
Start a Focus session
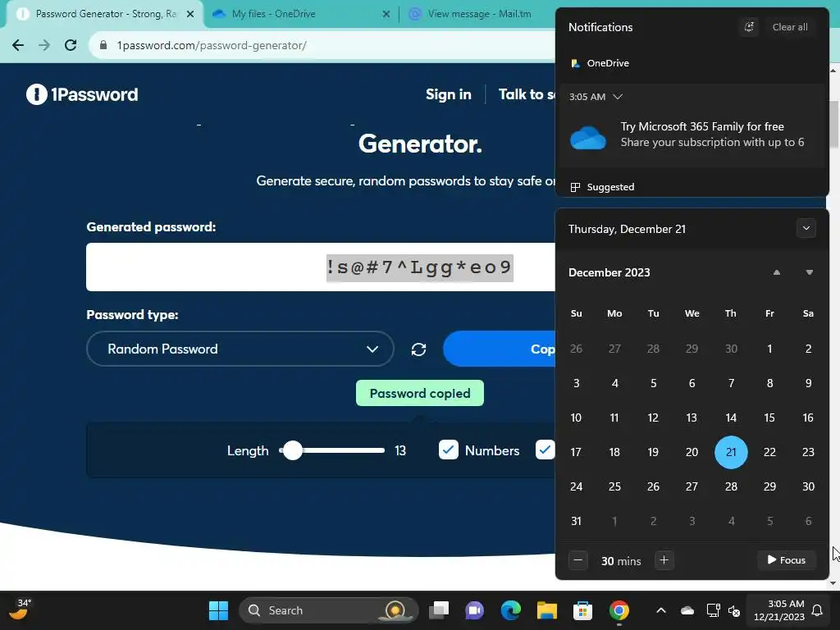pyautogui.click(x=786, y=559)
